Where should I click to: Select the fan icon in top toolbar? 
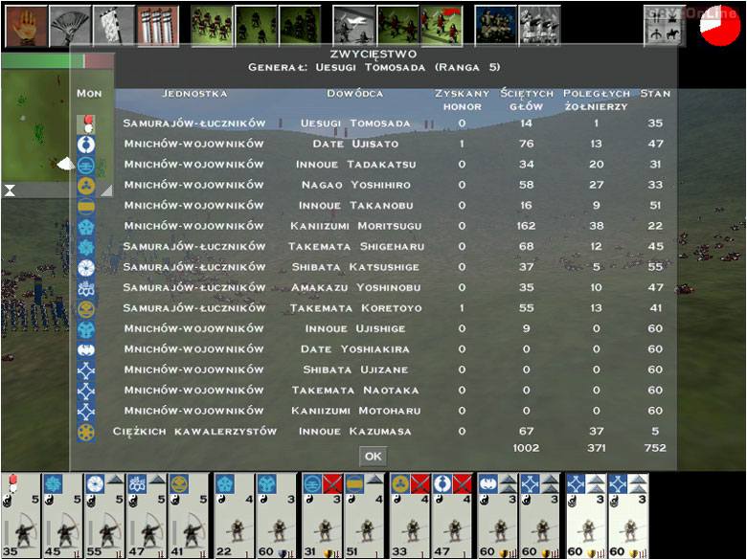[x=69, y=26]
